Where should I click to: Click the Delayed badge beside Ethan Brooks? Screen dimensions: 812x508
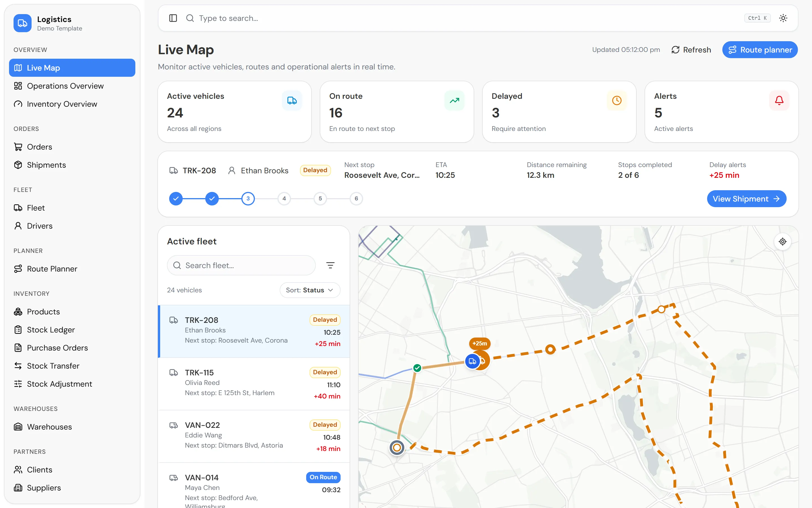(x=315, y=170)
